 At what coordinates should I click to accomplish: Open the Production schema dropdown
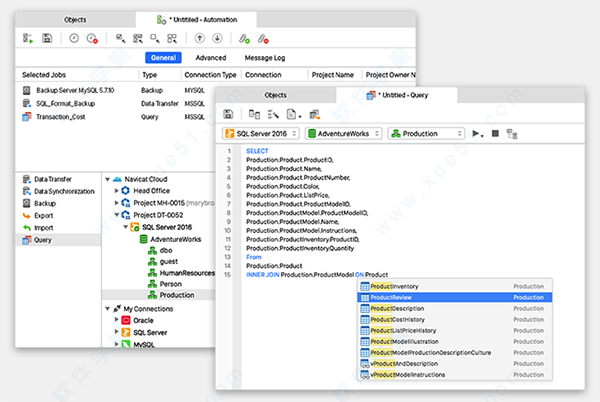426,133
